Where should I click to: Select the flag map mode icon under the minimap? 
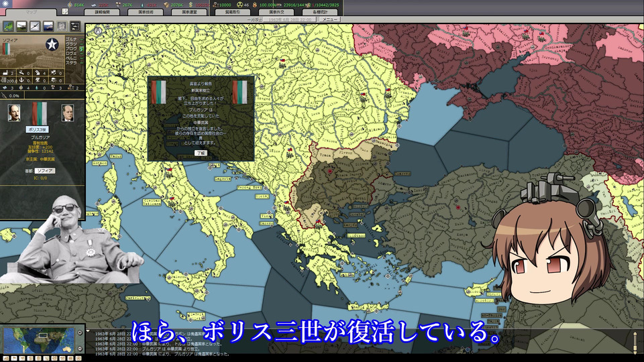pyautogui.click(x=14, y=358)
